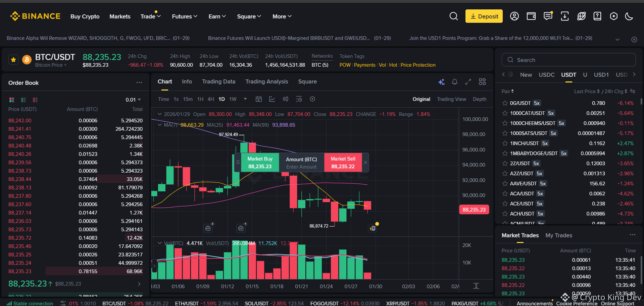Viewport: 644px width, 306px height.
Task: Favorite the ACE/USDT pair star
Action: (x=505, y=204)
